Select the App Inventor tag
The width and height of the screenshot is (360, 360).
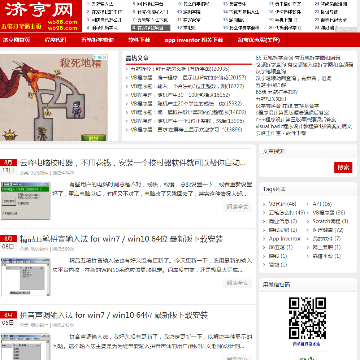[x=284, y=239]
